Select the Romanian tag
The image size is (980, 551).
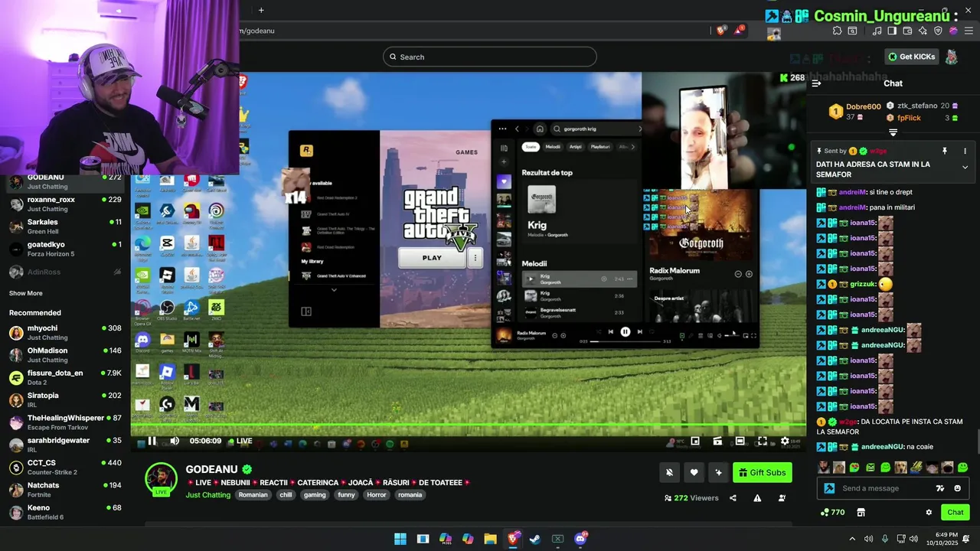tap(253, 495)
